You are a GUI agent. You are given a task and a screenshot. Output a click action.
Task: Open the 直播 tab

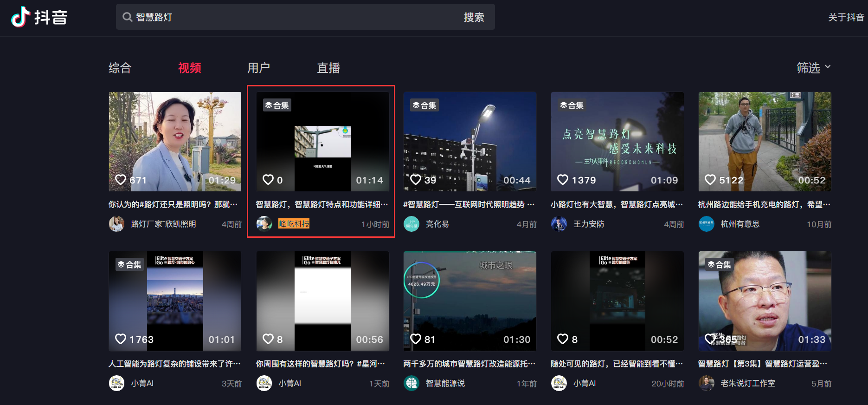[x=328, y=68]
